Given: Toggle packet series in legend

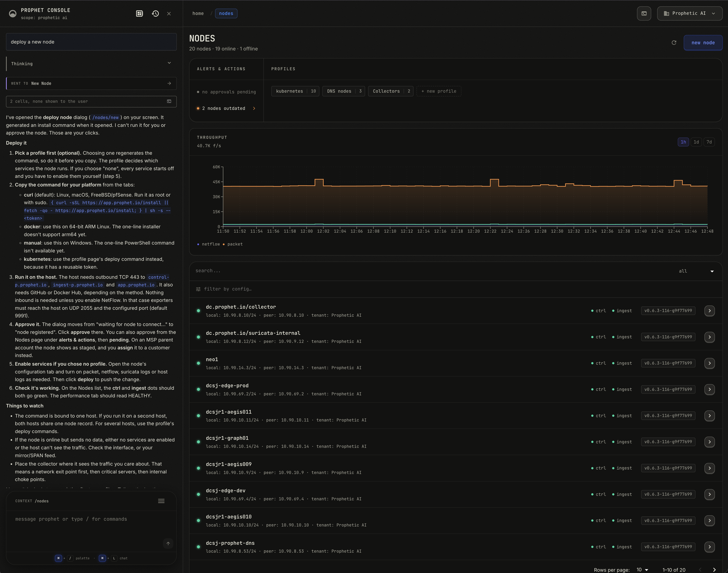Looking at the screenshot, I should point(233,244).
